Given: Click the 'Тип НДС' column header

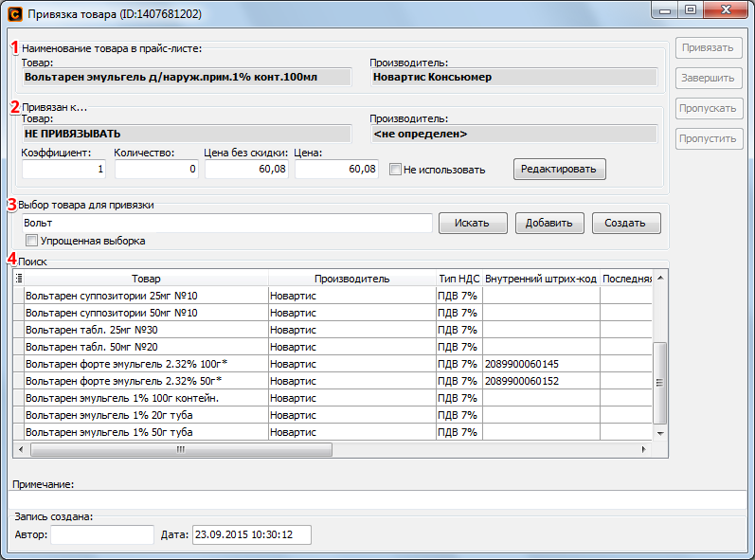Looking at the screenshot, I should pos(458,279).
